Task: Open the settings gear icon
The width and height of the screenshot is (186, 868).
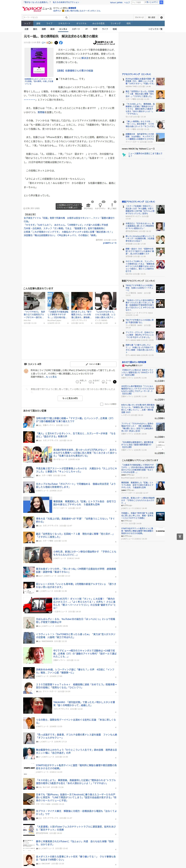Action: click(161, 18)
